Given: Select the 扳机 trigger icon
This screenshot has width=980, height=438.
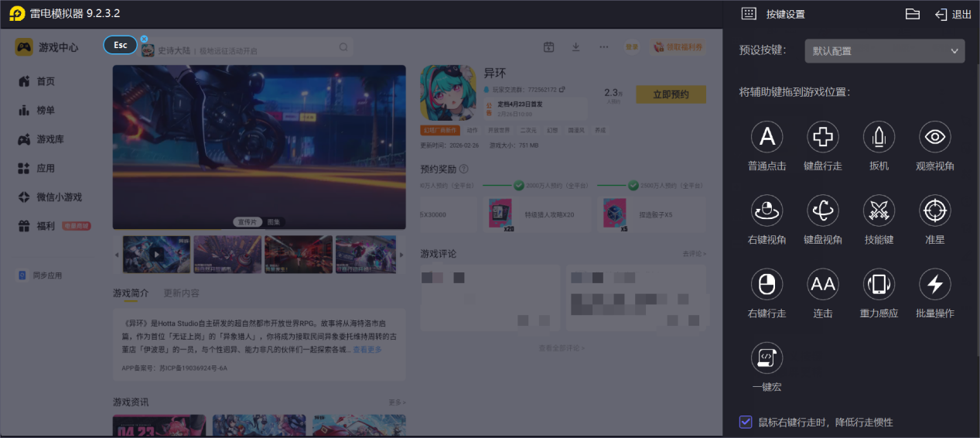Looking at the screenshot, I should 879,137.
